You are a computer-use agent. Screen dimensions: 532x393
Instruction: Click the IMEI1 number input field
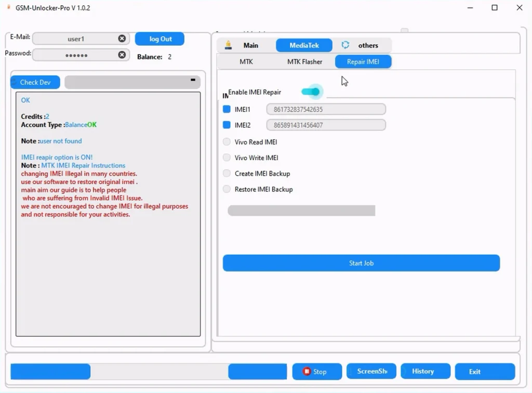pos(326,109)
